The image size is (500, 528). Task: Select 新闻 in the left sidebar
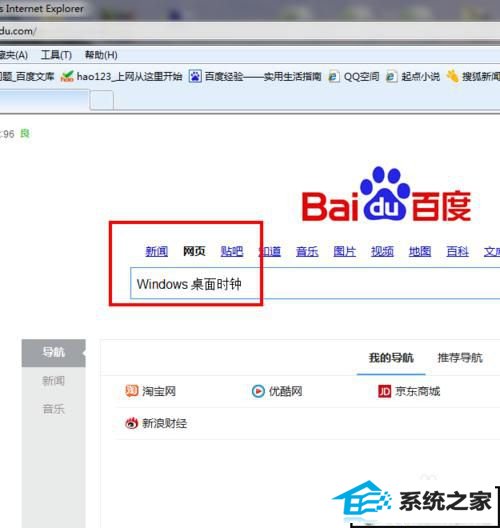pyautogui.click(x=54, y=381)
